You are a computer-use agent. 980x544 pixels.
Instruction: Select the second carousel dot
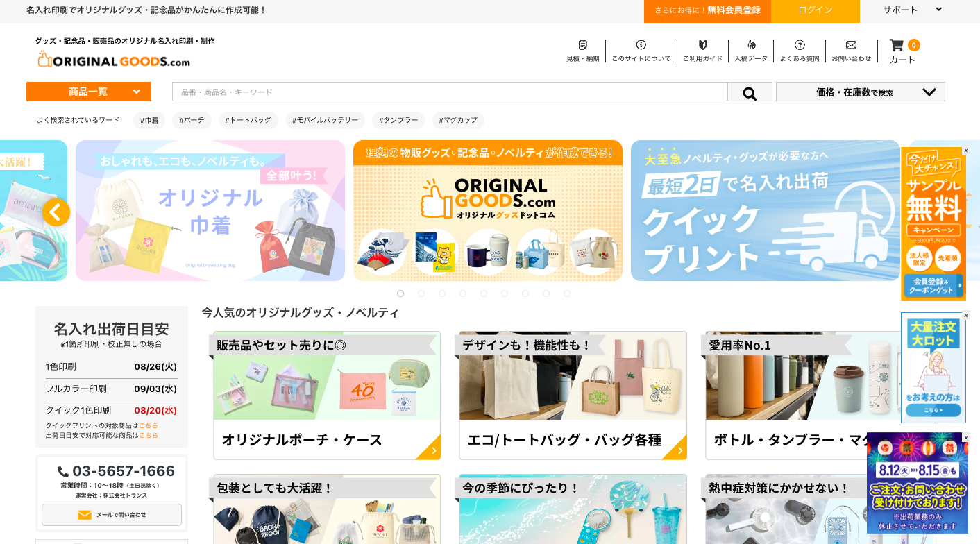[x=421, y=294]
